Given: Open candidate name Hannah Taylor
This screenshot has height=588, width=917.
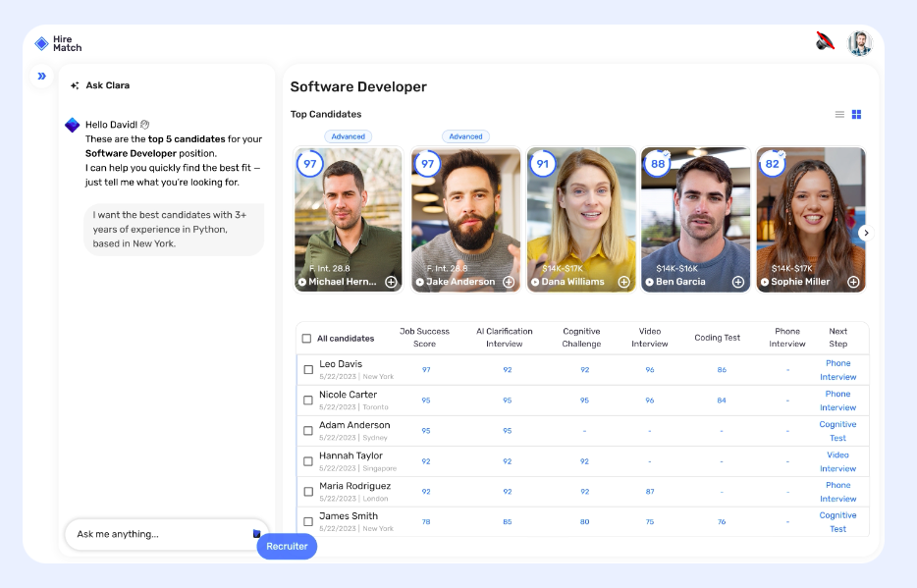Looking at the screenshot, I should coord(351,455).
